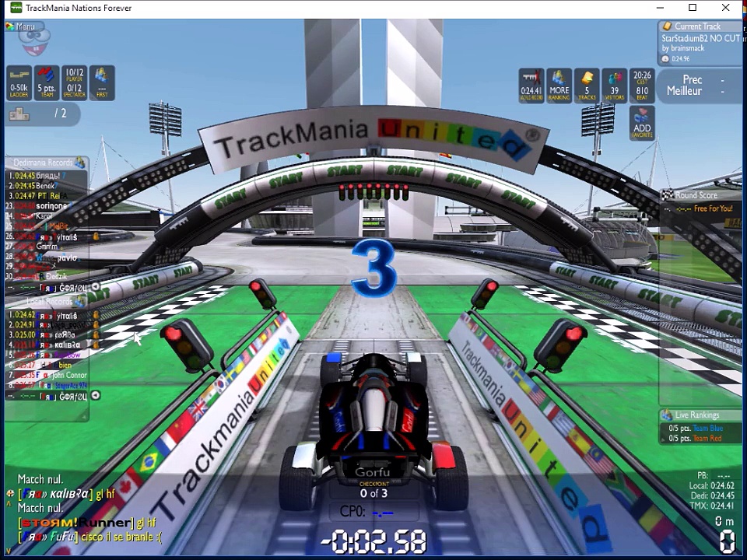Click the -0:02.58 countdown timer
The image size is (747, 560).
374,542
